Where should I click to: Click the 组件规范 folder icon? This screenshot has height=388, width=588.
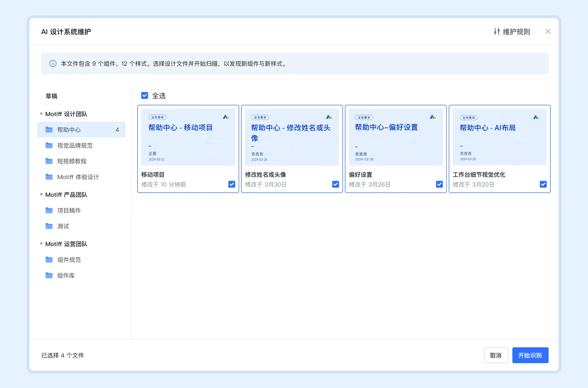click(49, 260)
